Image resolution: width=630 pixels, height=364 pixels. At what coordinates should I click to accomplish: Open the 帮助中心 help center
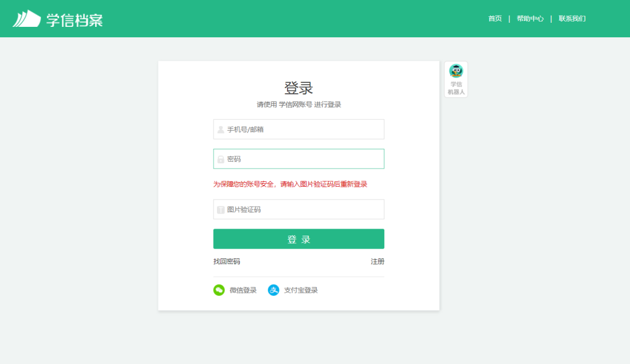point(530,18)
